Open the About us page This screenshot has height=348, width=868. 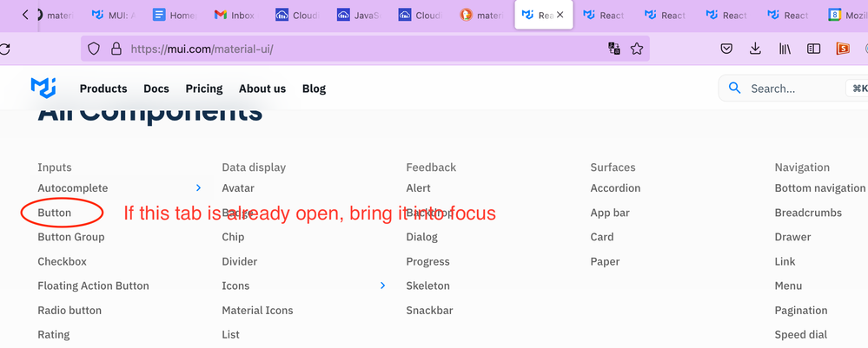(262, 89)
